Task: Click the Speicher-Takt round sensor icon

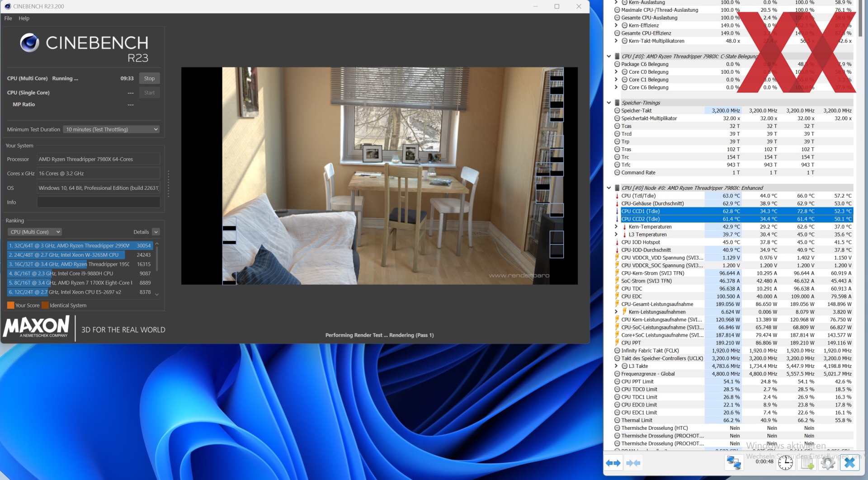Action: (x=617, y=111)
